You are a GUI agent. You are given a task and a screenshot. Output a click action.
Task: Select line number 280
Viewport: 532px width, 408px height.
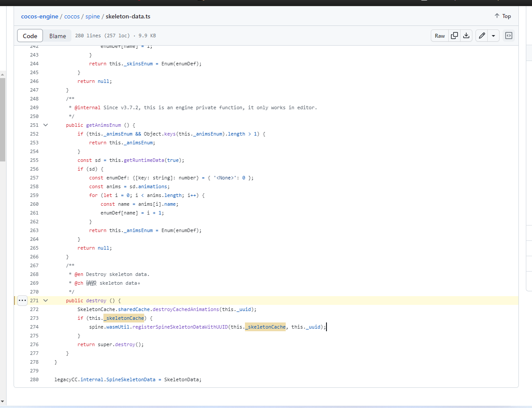click(x=34, y=379)
